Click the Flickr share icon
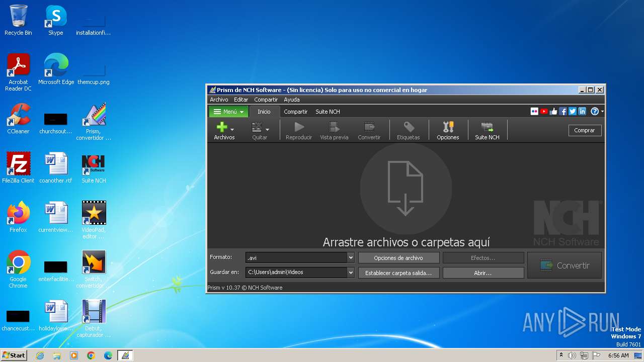This screenshot has height=362, width=644. click(x=534, y=112)
